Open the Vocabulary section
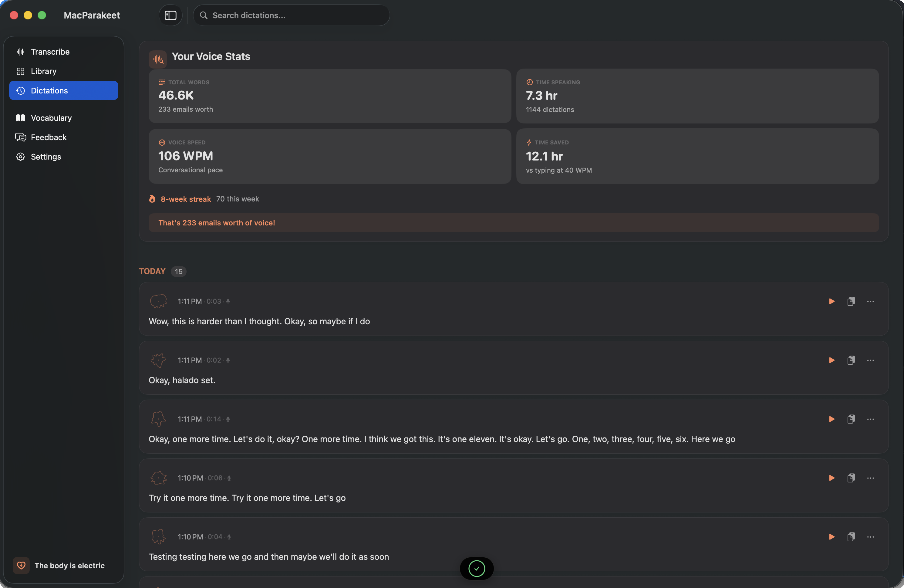 pyautogui.click(x=63, y=118)
